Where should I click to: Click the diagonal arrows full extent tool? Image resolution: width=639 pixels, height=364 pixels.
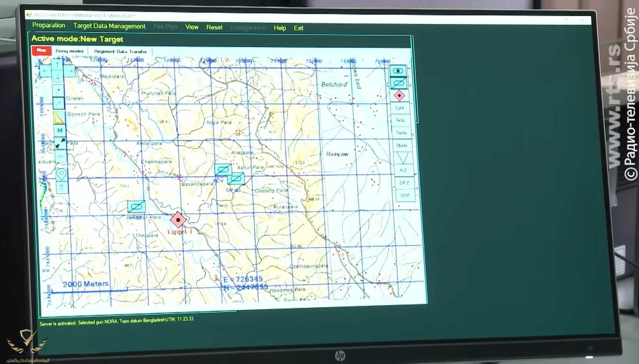pos(60,143)
